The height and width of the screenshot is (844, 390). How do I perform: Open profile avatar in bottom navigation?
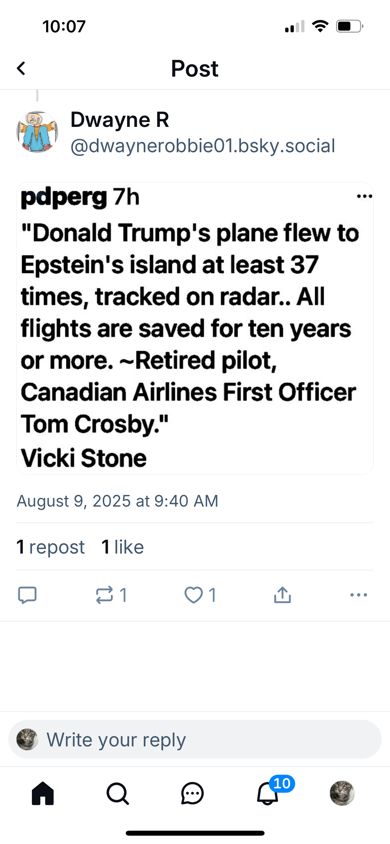coord(342,793)
